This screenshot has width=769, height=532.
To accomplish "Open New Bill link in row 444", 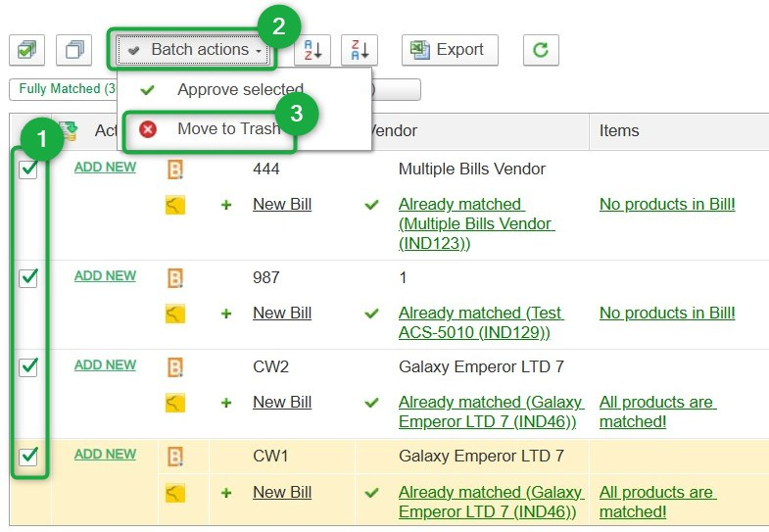I will point(282,205).
